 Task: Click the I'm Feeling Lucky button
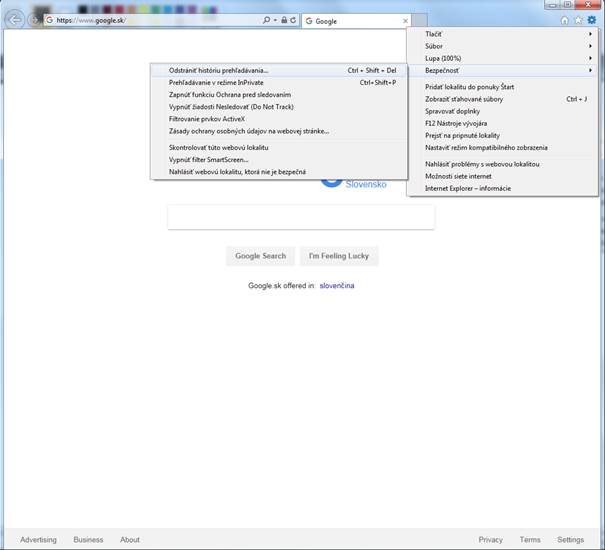tap(339, 256)
